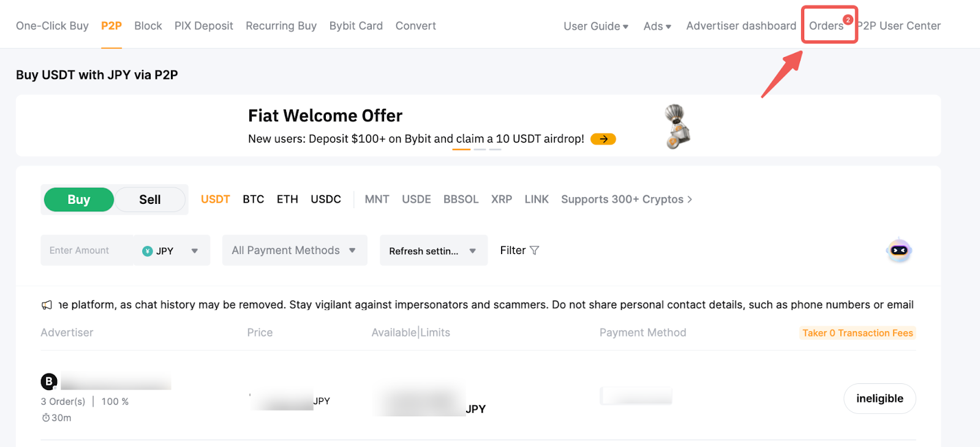Click the Filter funnel icon
Viewport: 980px width, 447px height.
tap(535, 250)
